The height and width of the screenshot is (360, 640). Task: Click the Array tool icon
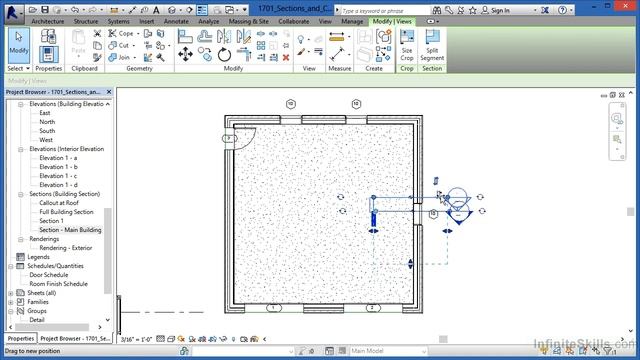tap(261, 45)
